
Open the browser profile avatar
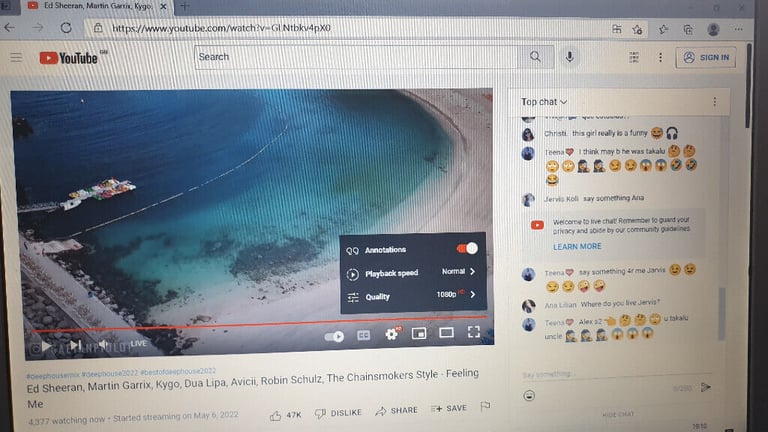[x=713, y=29]
